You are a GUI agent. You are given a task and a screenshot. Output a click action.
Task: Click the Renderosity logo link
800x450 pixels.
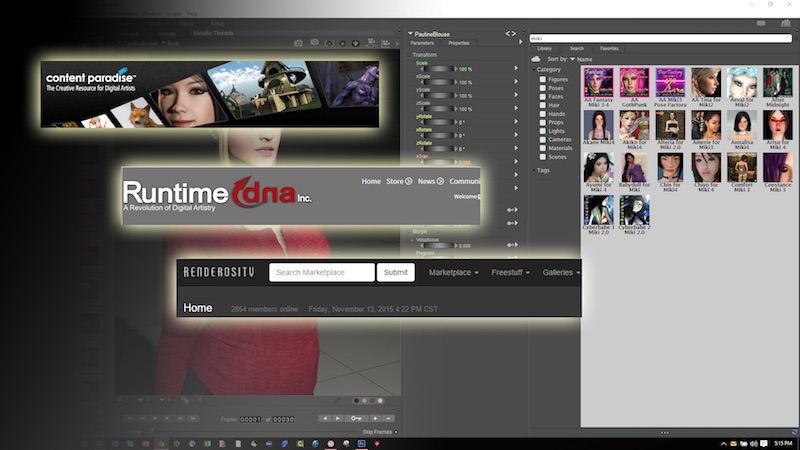click(219, 272)
